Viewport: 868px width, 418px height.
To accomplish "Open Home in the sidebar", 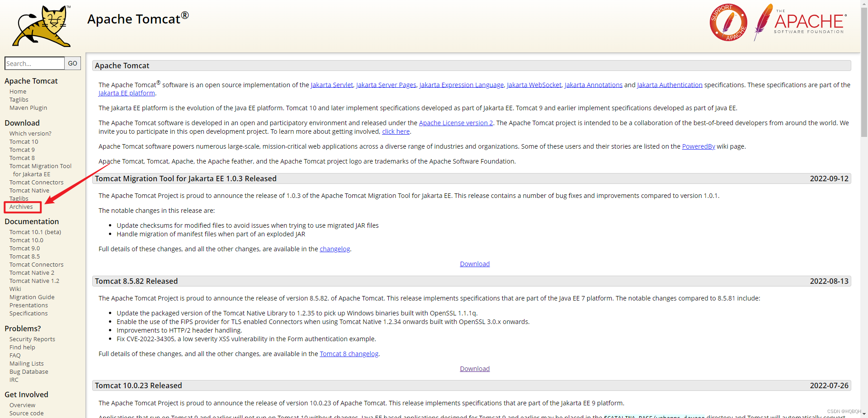I will point(18,91).
